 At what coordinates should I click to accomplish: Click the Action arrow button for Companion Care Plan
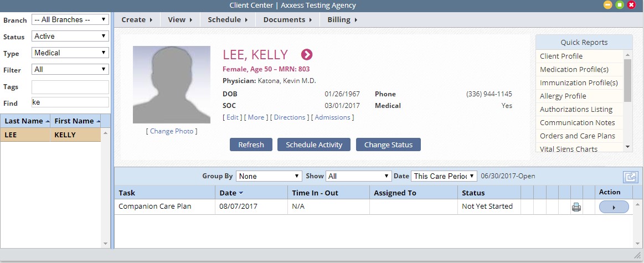(614, 207)
